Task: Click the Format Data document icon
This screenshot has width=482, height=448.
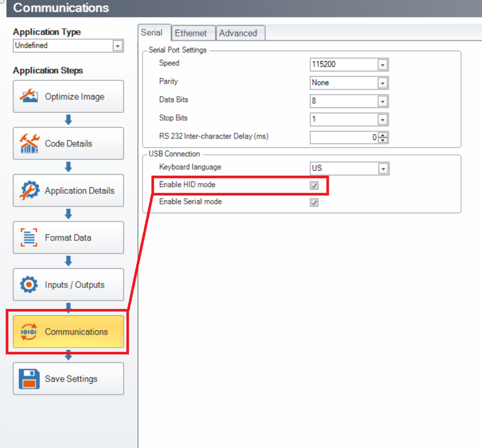Action: (x=29, y=238)
